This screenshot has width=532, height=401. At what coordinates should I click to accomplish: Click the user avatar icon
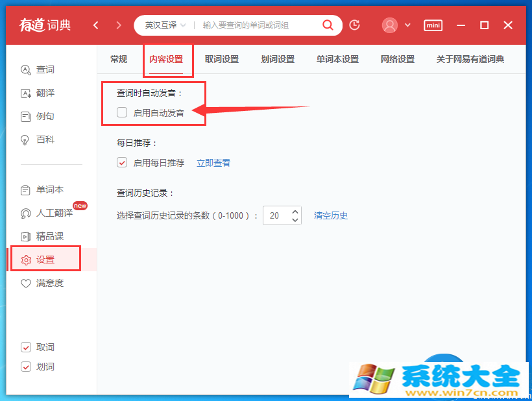click(390, 25)
